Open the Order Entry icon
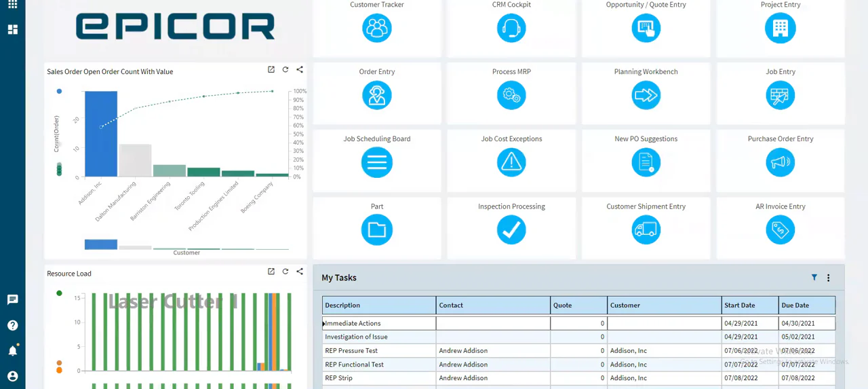The width and height of the screenshot is (868, 389). click(x=376, y=95)
